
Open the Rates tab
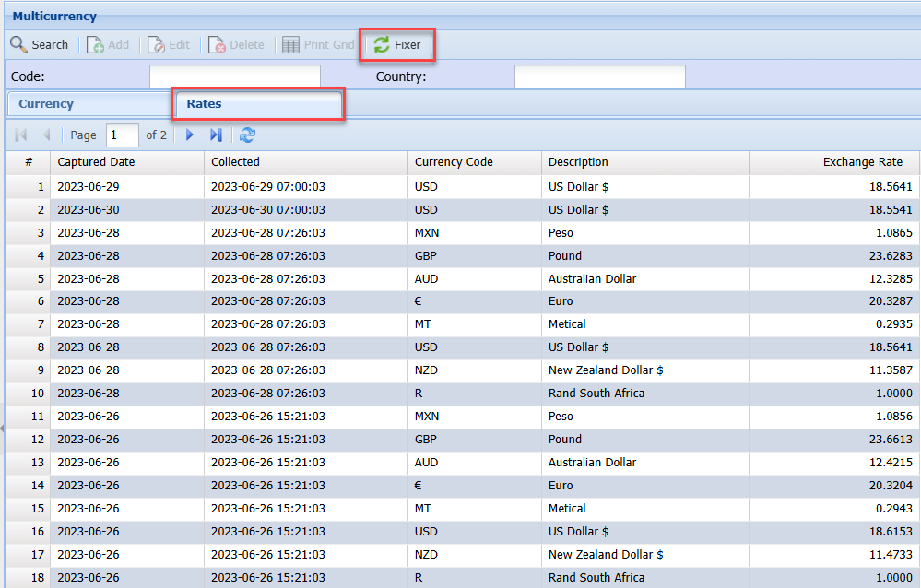coord(205,104)
